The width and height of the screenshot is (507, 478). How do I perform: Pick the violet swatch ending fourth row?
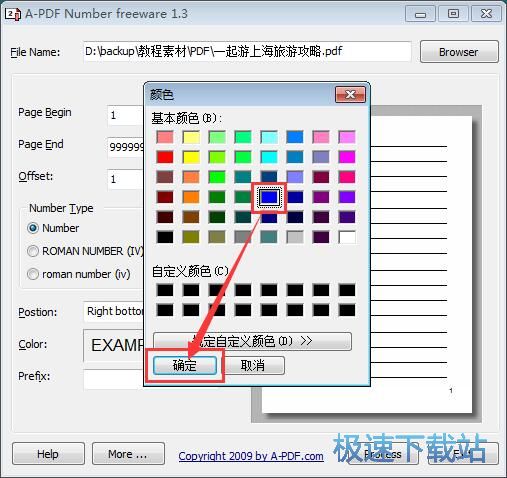tap(347, 197)
